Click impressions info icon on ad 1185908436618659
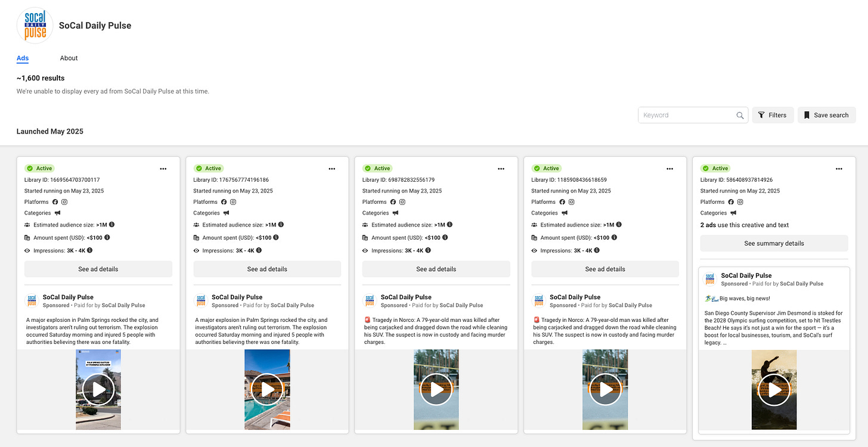The width and height of the screenshot is (868, 447). (597, 250)
